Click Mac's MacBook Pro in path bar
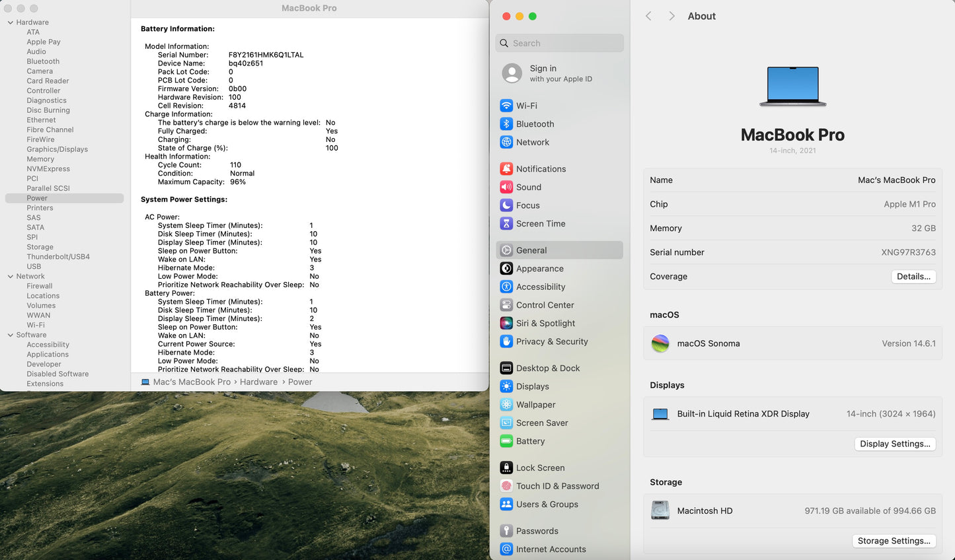This screenshot has width=955, height=560. click(x=192, y=382)
